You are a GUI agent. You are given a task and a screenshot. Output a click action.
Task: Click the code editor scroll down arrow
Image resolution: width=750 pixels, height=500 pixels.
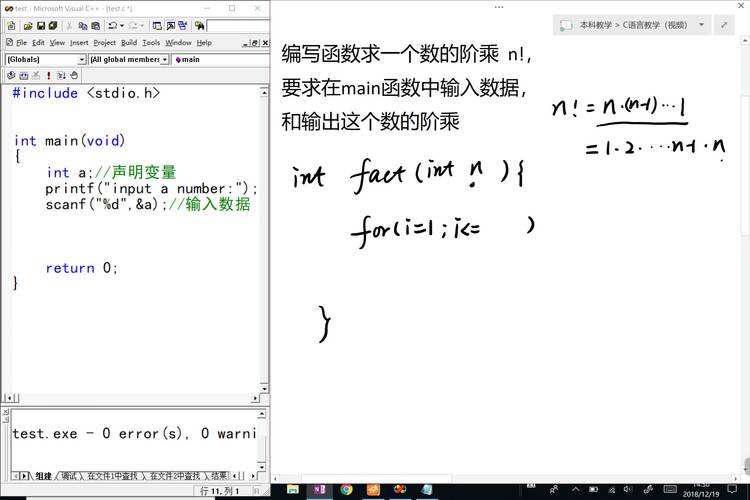click(264, 388)
